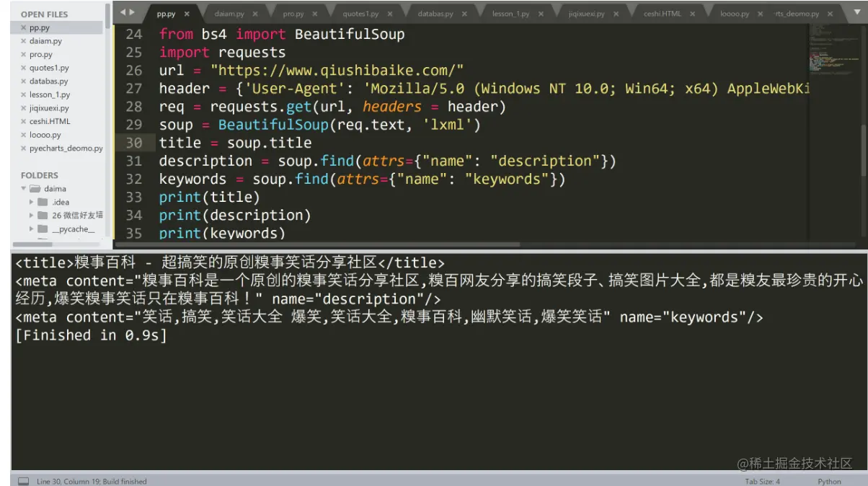Close the jiqixuexi.py tab
Viewport: 868px width, 486px height.
(x=616, y=14)
